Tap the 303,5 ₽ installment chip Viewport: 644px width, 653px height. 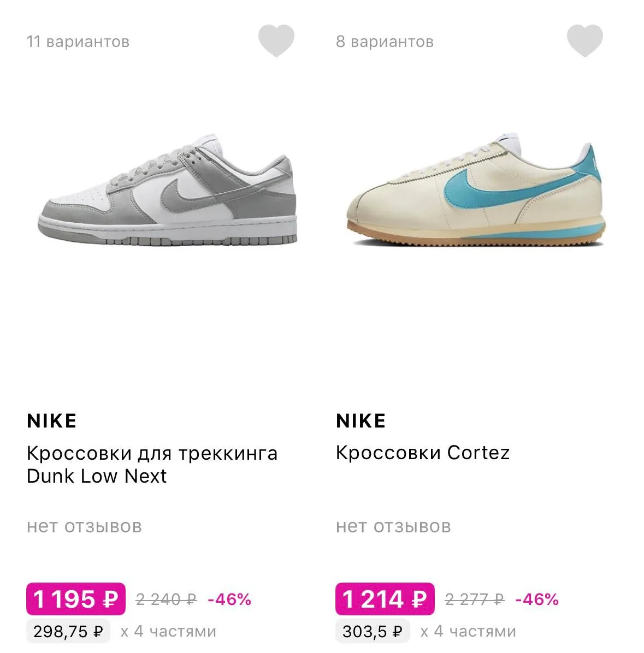pos(373,631)
